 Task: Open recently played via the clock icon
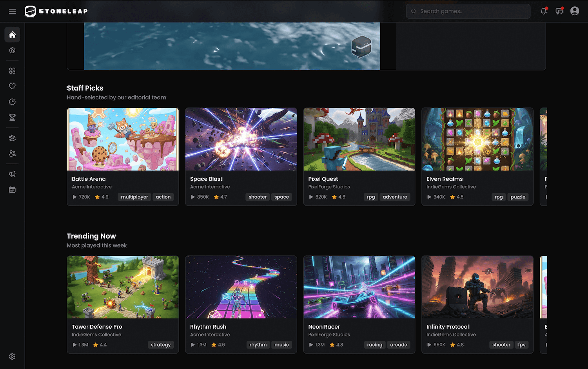pyautogui.click(x=12, y=102)
